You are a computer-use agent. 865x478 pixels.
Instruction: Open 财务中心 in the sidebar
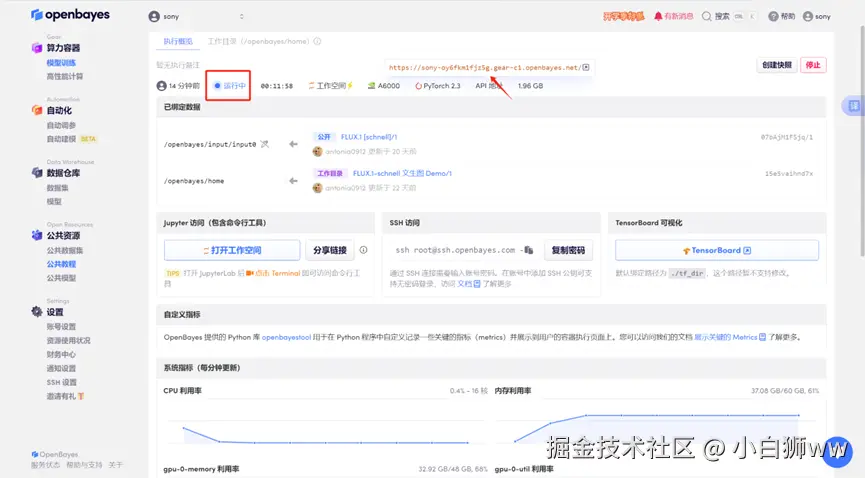click(61, 354)
